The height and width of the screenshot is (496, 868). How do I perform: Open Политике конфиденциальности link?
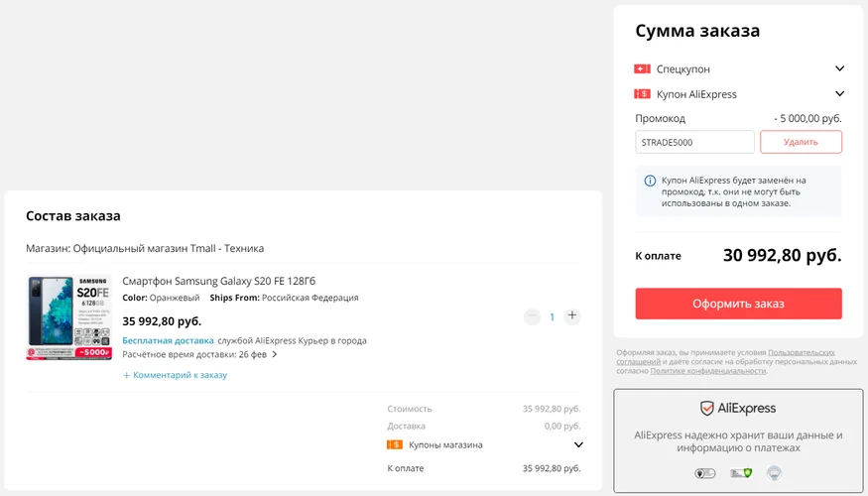708,371
